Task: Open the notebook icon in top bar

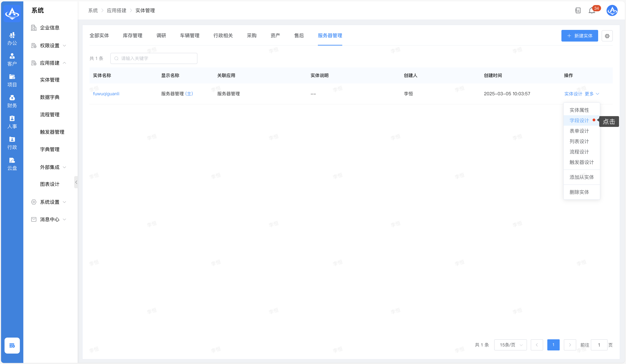Action: coord(578,11)
